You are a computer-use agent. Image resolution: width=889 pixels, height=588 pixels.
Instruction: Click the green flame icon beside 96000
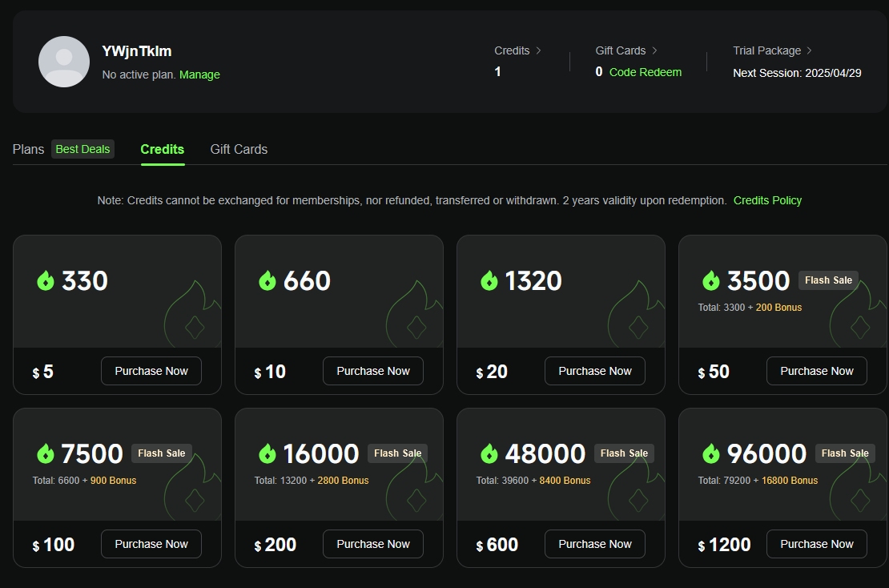[x=711, y=453]
